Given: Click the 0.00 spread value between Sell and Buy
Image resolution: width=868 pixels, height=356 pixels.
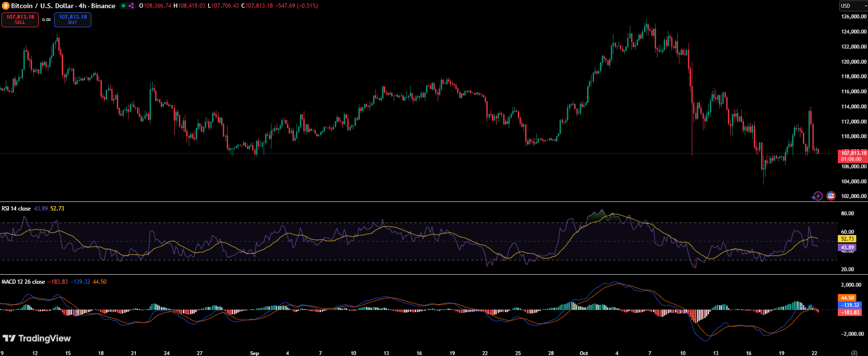Looking at the screenshot, I should 46,20.
